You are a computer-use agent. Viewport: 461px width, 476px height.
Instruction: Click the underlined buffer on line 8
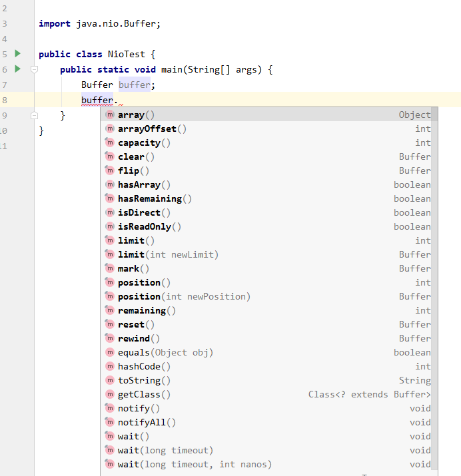(x=97, y=100)
